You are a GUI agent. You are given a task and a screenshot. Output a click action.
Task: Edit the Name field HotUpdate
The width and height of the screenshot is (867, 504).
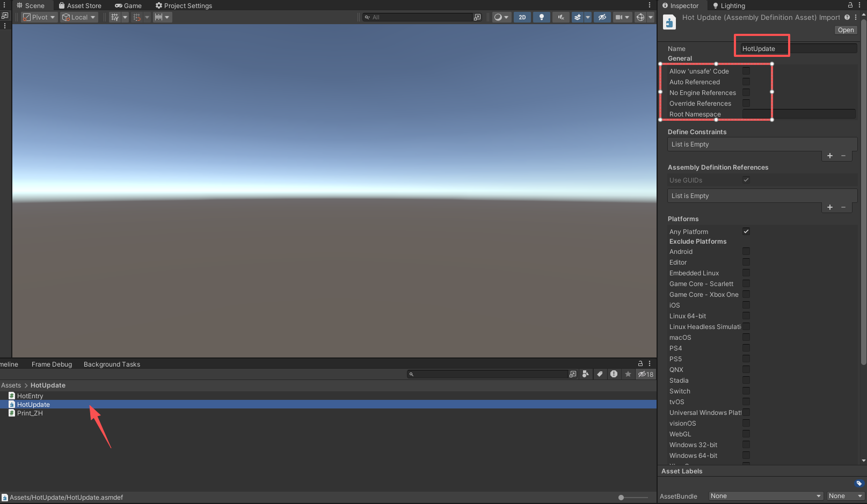click(799, 48)
